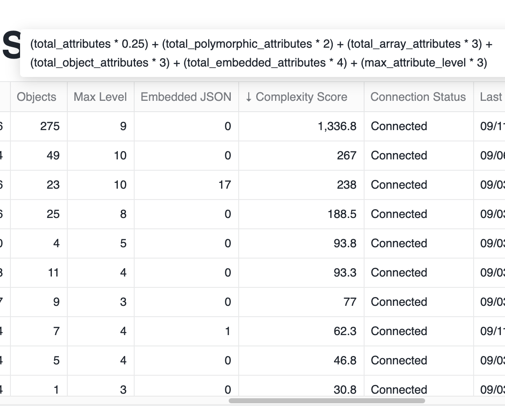Click the Max Level column header
Image resolution: width=505 pixels, height=420 pixels.
pyautogui.click(x=100, y=97)
